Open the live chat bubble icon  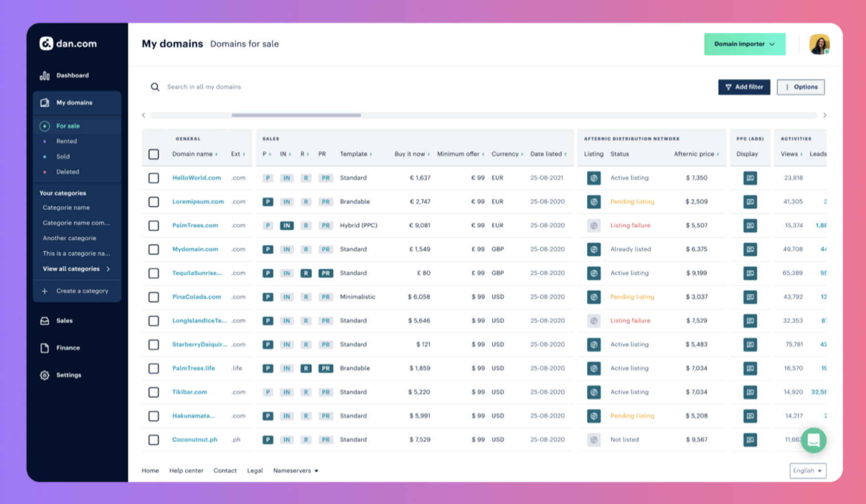point(813,440)
